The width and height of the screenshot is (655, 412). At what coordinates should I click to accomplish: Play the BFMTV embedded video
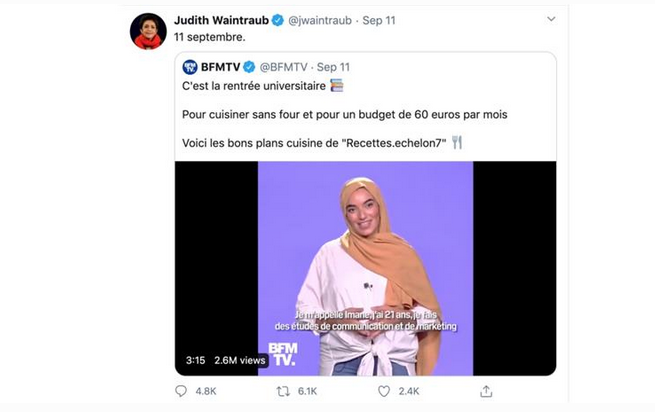tap(366, 268)
